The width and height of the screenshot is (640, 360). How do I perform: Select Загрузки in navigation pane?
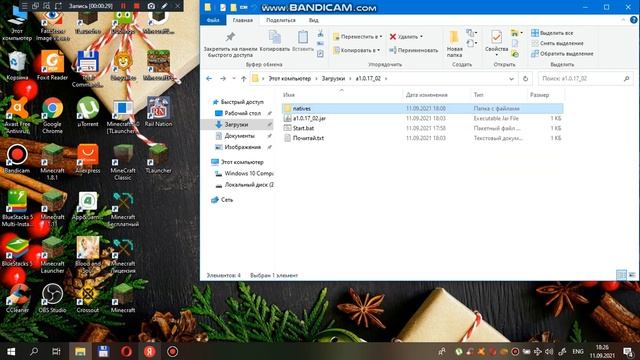(236, 124)
